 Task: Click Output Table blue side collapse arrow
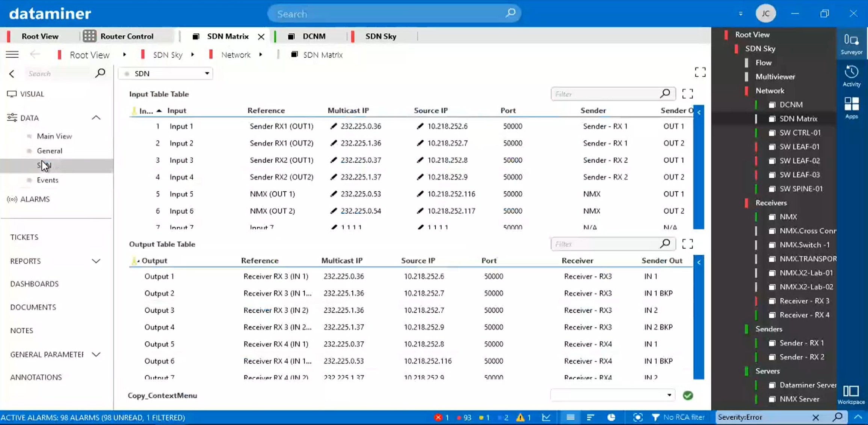pyautogui.click(x=699, y=262)
